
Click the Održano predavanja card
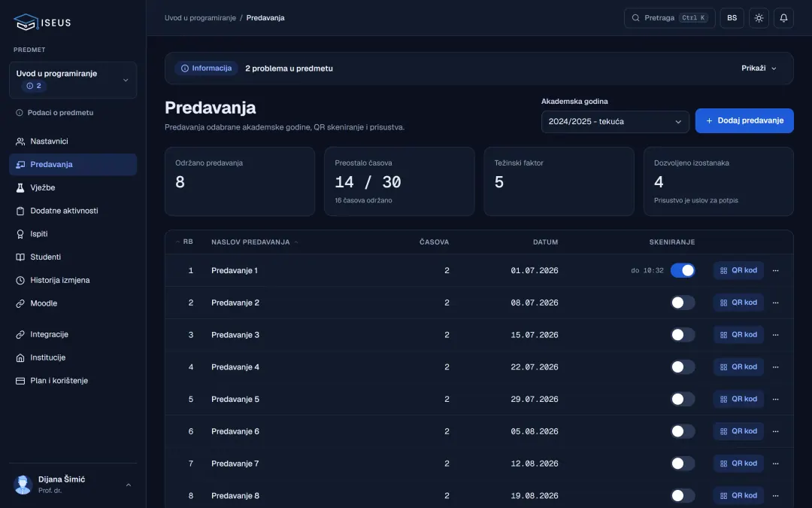click(240, 181)
